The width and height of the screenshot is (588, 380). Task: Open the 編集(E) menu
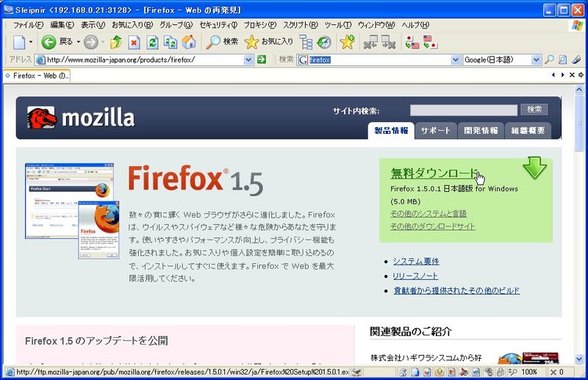(x=62, y=25)
